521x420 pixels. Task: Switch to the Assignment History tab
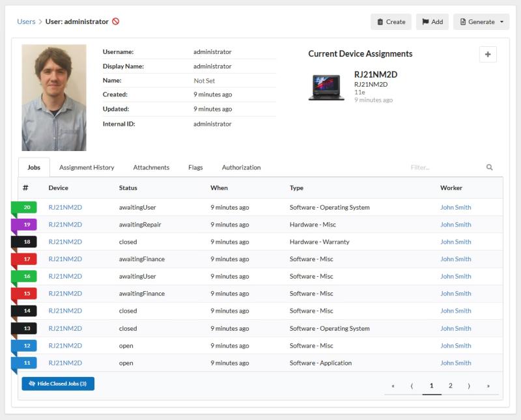coord(87,167)
